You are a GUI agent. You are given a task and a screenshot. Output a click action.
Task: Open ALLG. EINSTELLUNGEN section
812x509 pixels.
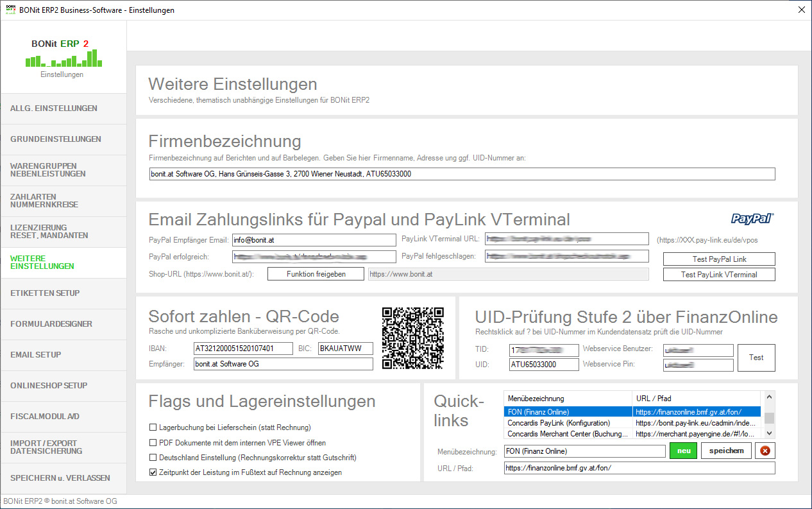pyautogui.click(x=63, y=108)
